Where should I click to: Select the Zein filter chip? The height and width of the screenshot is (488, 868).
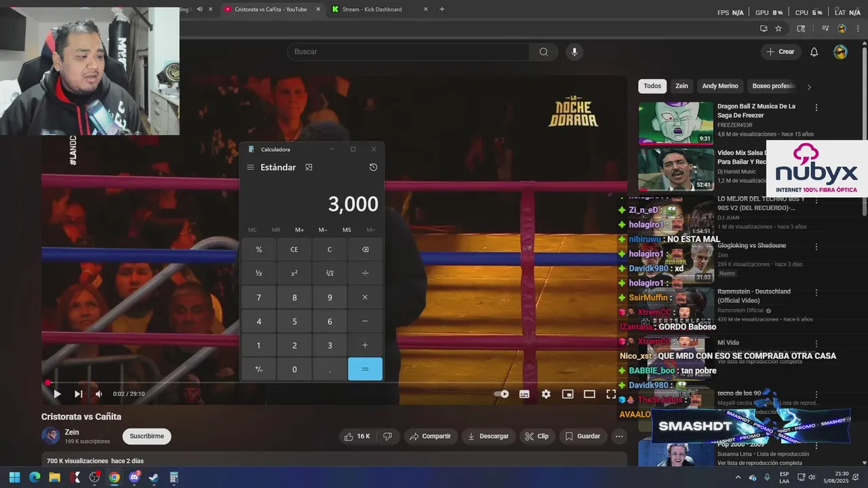coord(682,86)
